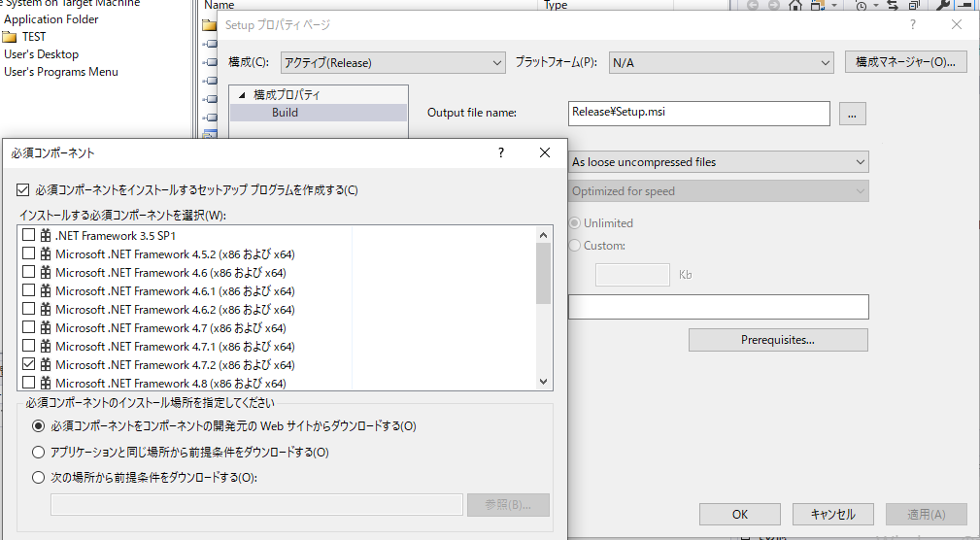
Task: Check Microsoft .NET Framework 4.7.1 checkbox
Action: (x=28, y=346)
